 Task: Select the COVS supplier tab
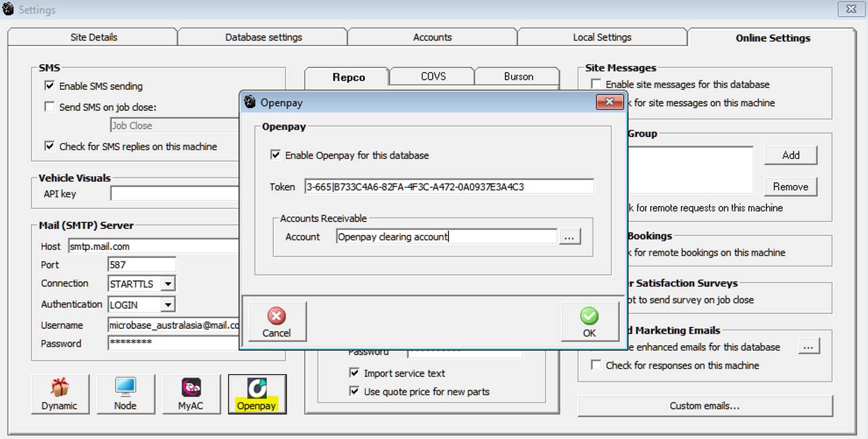click(x=433, y=76)
